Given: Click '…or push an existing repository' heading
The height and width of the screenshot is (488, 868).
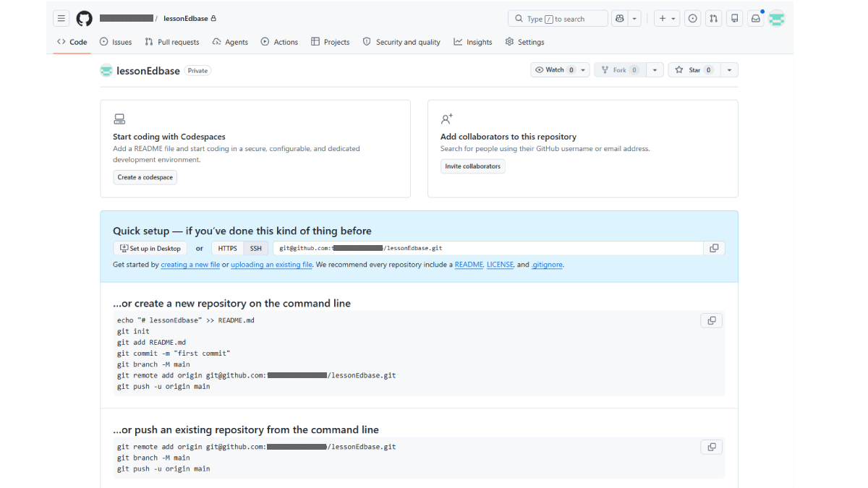Looking at the screenshot, I should pos(246,429).
